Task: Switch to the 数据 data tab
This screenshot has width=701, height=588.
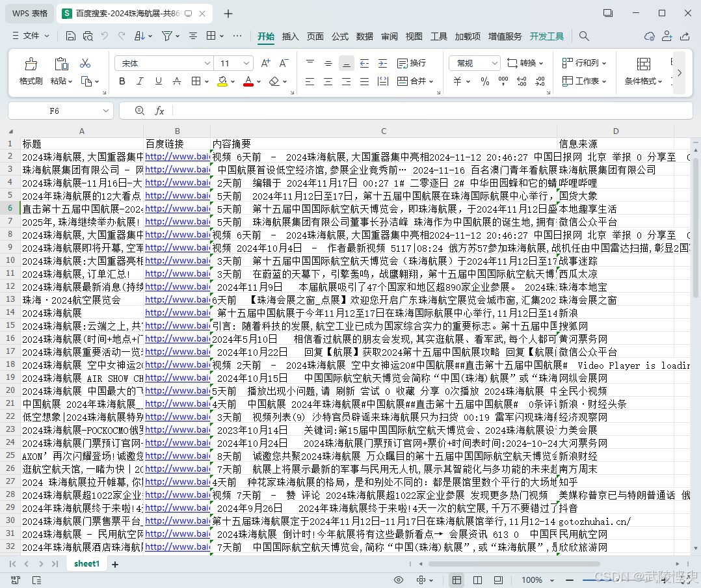Action: click(x=364, y=36)
